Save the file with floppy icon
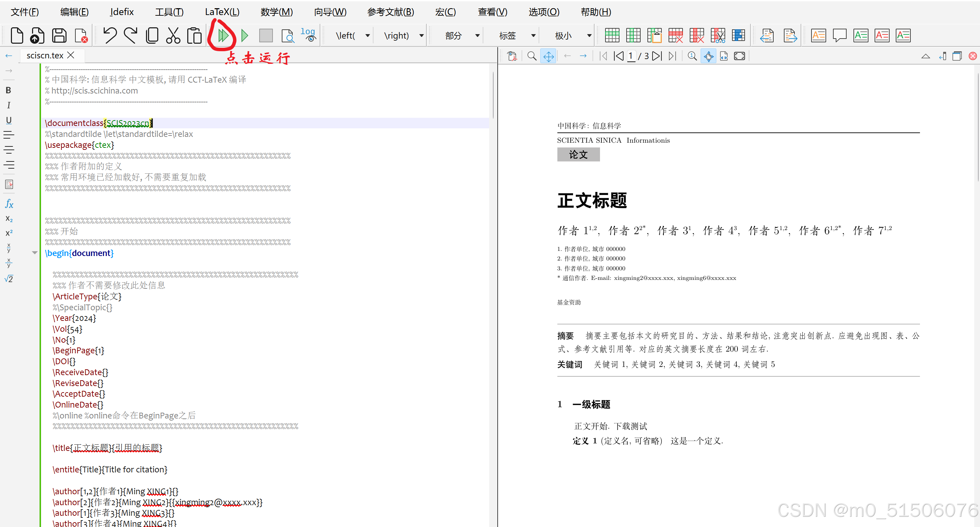The height and width of the screenshot is (527, 980). tap(59, 36)
